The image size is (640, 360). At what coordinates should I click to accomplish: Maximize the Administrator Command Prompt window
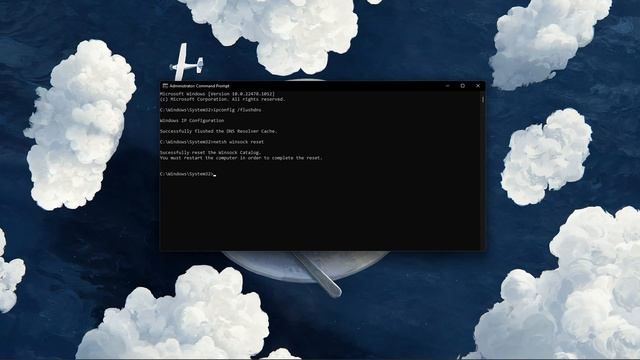[x=462, y=86]
